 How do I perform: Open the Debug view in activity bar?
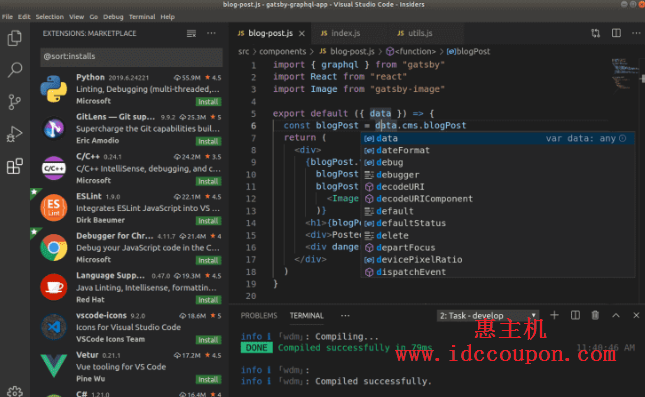(x=14, y=134)
